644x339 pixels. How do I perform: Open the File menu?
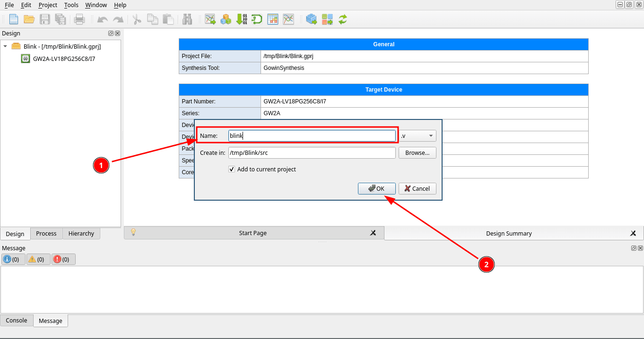9,5
